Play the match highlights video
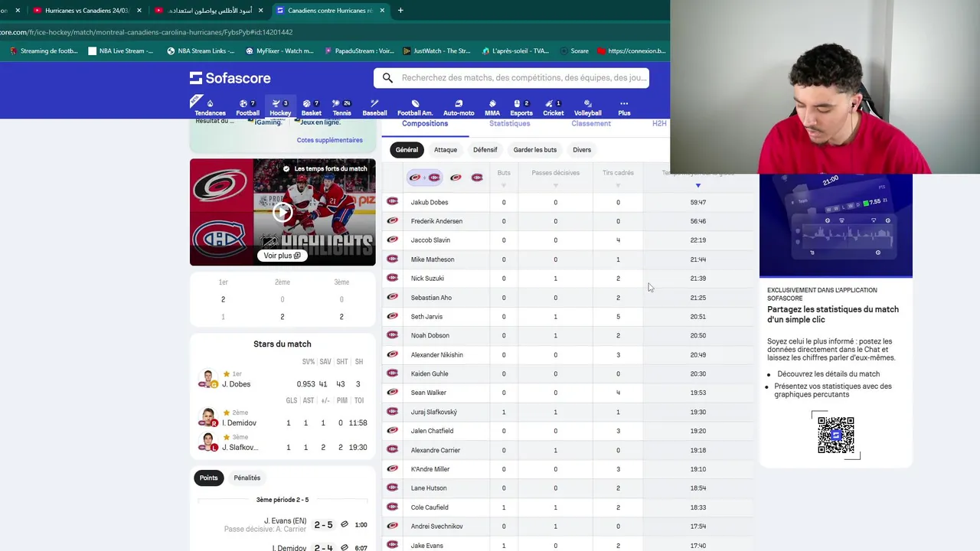 pos(283,213)
